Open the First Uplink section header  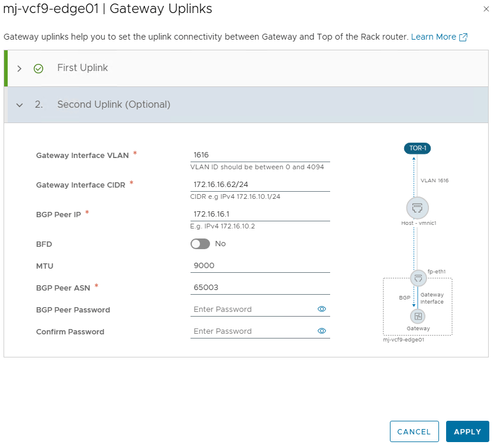click(x=247, y=68)
